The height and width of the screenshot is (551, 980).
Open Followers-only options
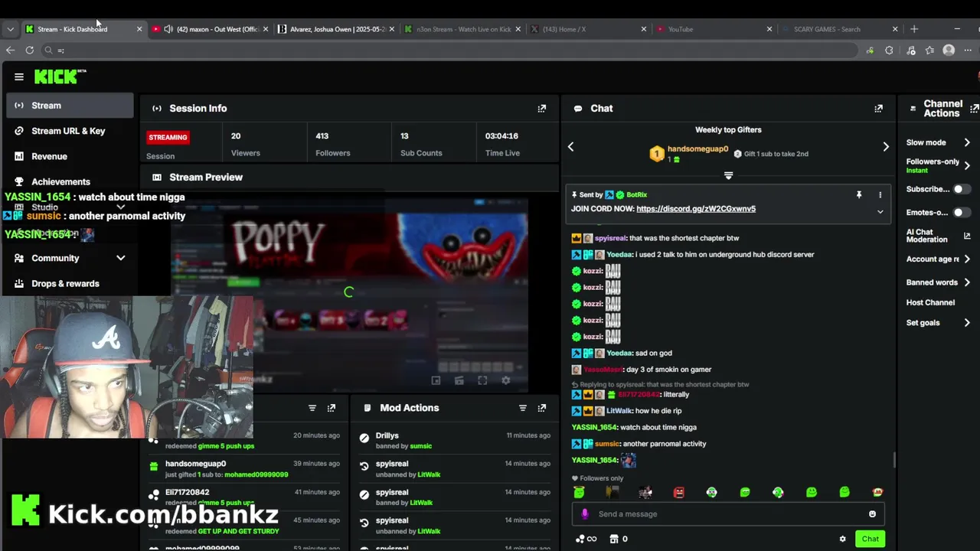938,165
